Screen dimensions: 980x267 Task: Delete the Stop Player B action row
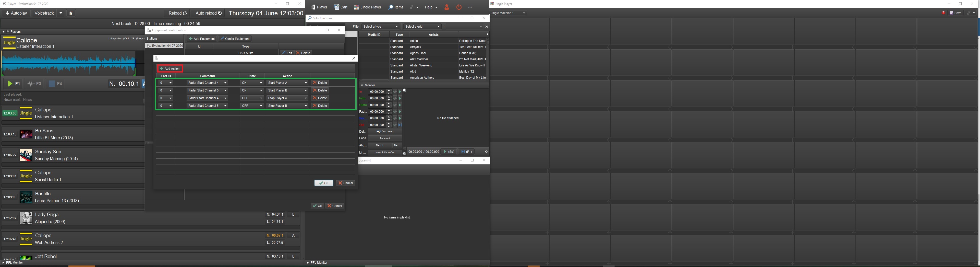click(x=320, y=106)
